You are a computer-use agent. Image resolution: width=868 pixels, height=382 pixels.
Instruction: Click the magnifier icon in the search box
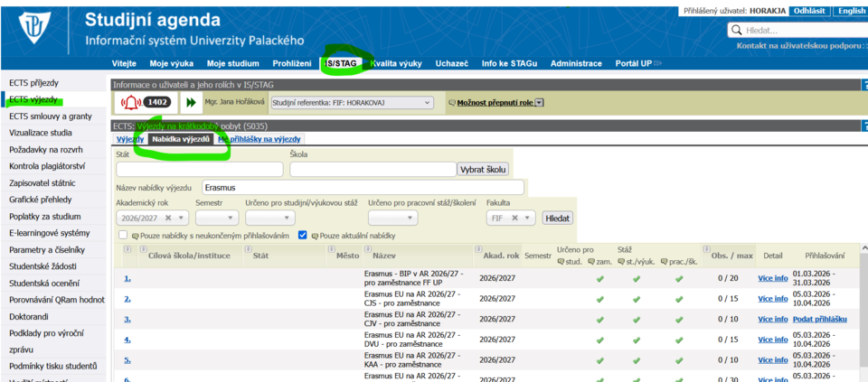(737, 31)
